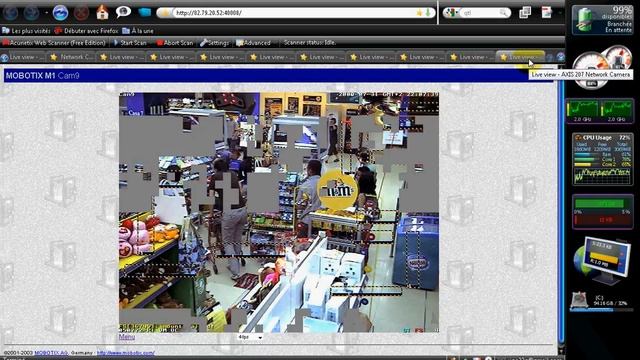This screenshot has width=640, height=360.
Task: Open the http://www.mobotix.com/ footer link
Action: 126,353
